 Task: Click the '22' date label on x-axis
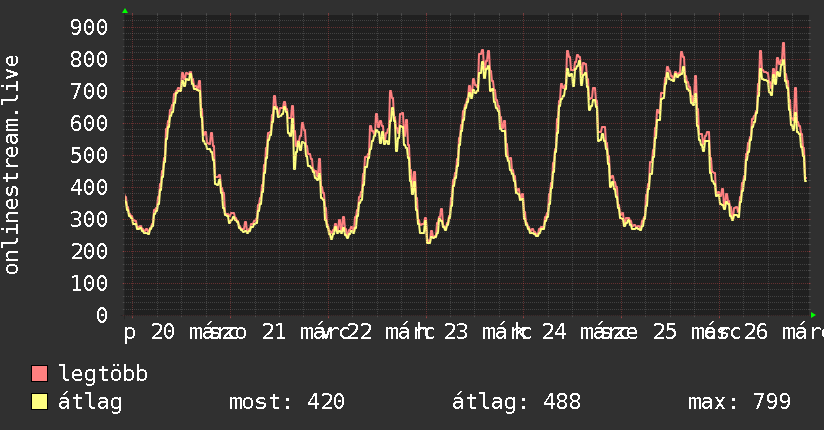point(360,332)
